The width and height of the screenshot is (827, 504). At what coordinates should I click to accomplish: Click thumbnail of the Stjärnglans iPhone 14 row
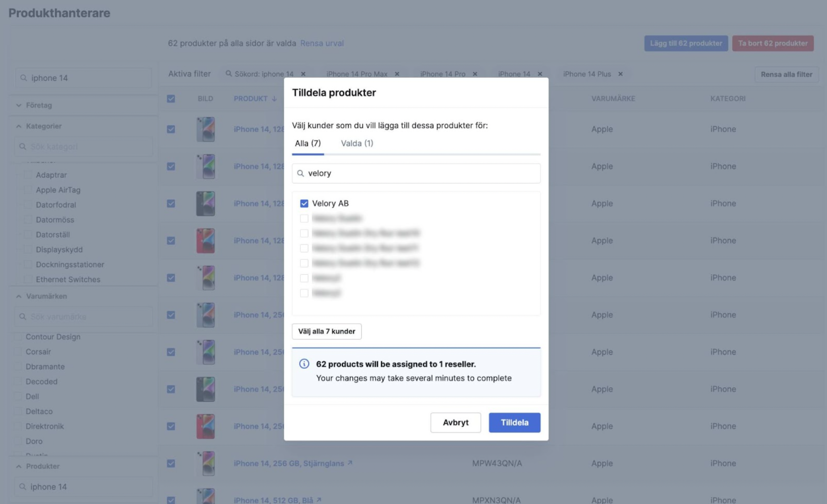pyautogui.click(x=205, y=463)
